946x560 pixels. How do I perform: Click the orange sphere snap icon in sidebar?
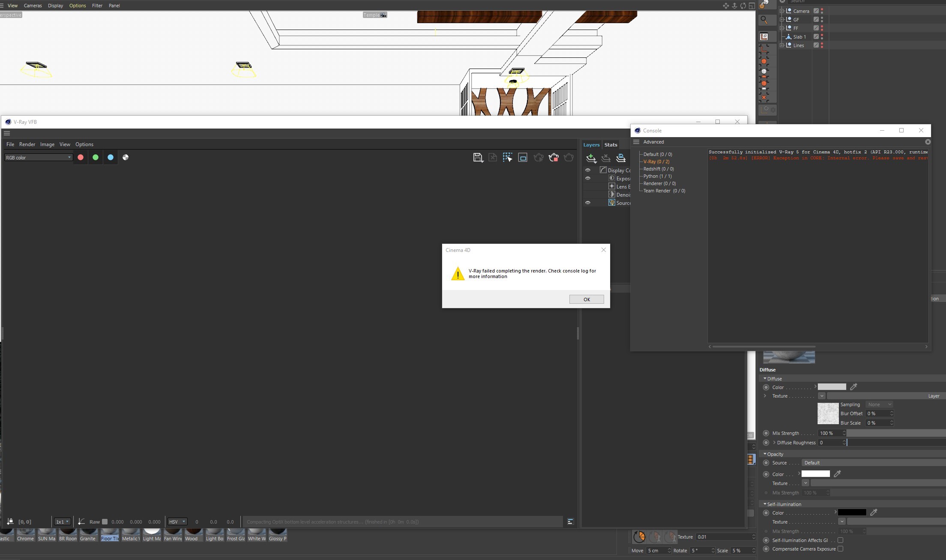click(764, 62)
